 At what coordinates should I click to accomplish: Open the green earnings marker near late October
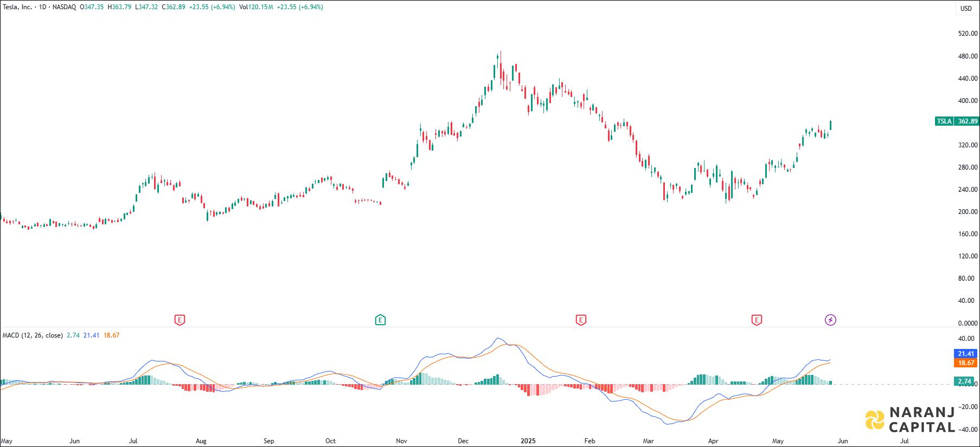(380, 320)
